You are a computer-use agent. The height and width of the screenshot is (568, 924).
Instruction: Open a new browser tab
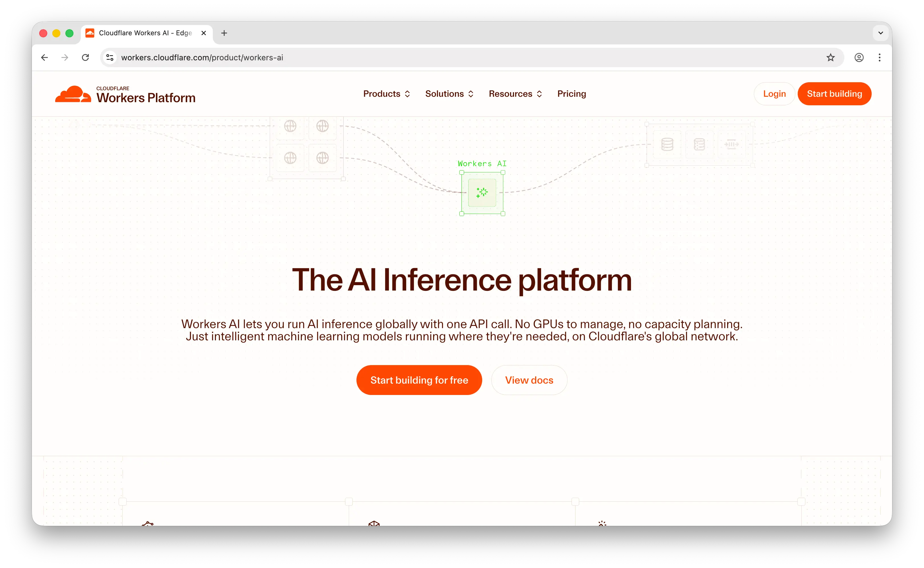(224, 33)
